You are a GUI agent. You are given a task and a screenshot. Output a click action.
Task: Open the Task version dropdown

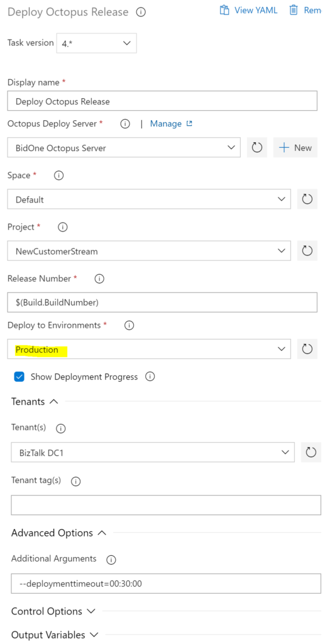pos(96,43)
